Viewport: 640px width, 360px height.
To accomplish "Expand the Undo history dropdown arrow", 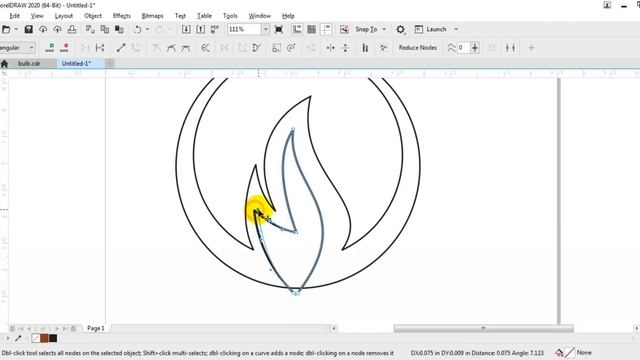I will click(x=147, y=29).
